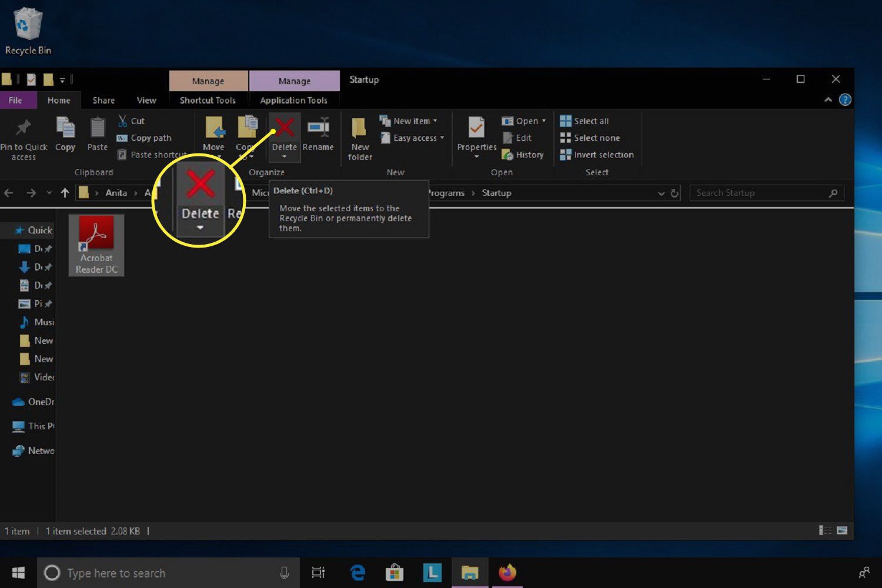This screenshot has height=588, width=882.
Task: Click Edit in the Open group
Action: point(517,138)
